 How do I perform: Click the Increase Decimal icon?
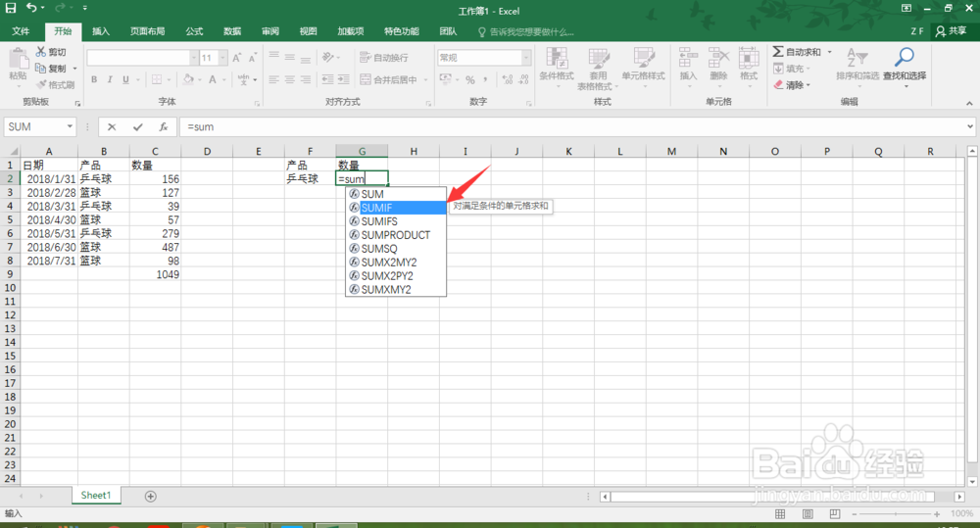[508, 79]
